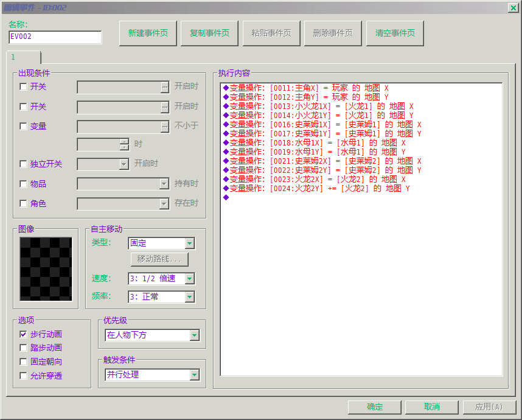Enable the 踏步动画 option
Screen dimensions: 522x420
point(23,348)
